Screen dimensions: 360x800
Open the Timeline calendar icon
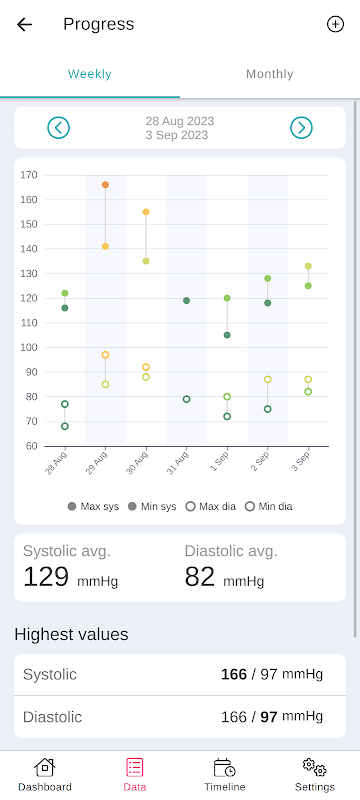pyautogui.click(x=224, y=767)
